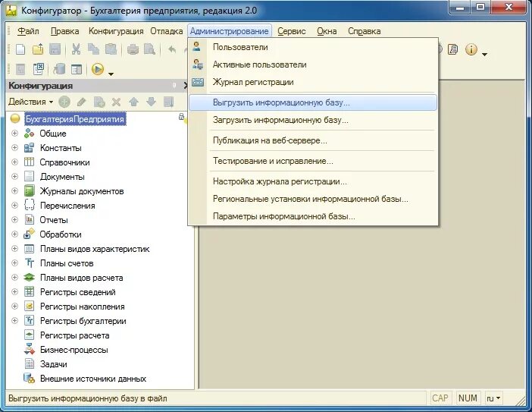Open the Действия dropdown menu
The height and width of the screenshot is (412, 532).
tap(30, 102)
